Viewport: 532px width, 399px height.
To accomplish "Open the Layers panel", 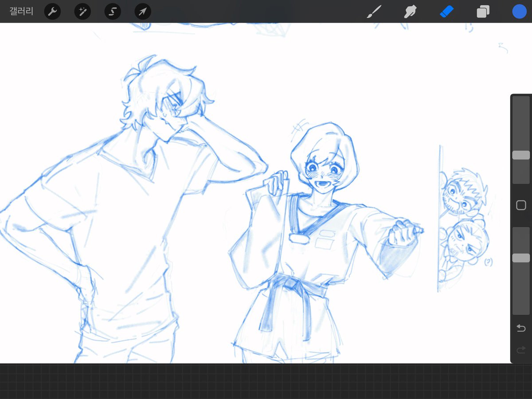I will [483, 12].
